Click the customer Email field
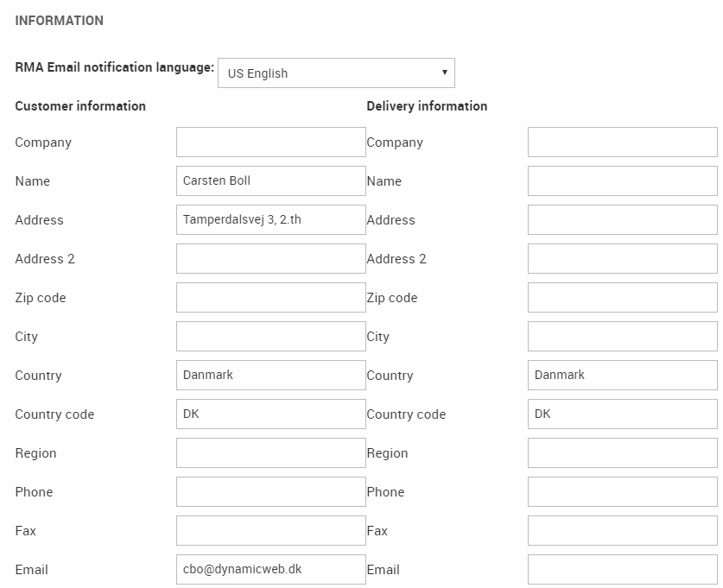723x588 pixels. [270, 570]
